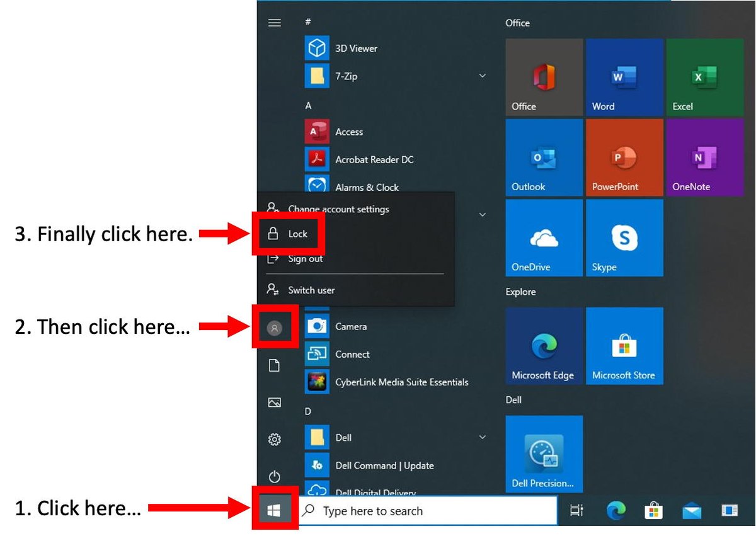
Task: Open the PowerPoint tile
Action: 624,157
